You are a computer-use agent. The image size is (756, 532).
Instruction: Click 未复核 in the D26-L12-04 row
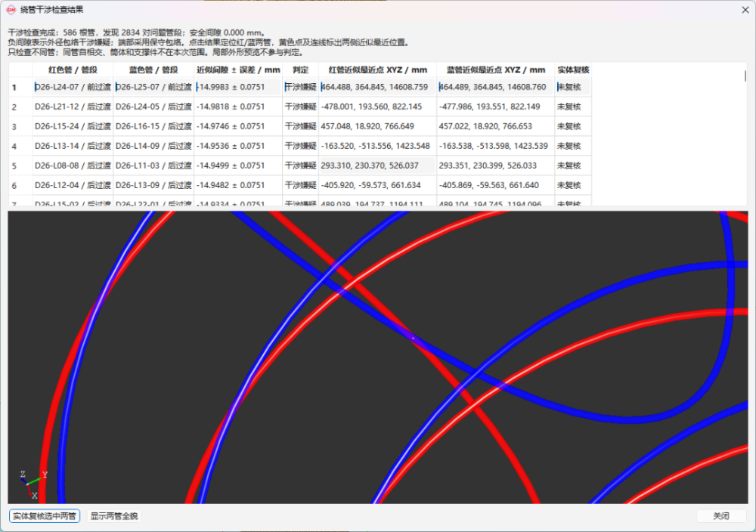[573, 186]
